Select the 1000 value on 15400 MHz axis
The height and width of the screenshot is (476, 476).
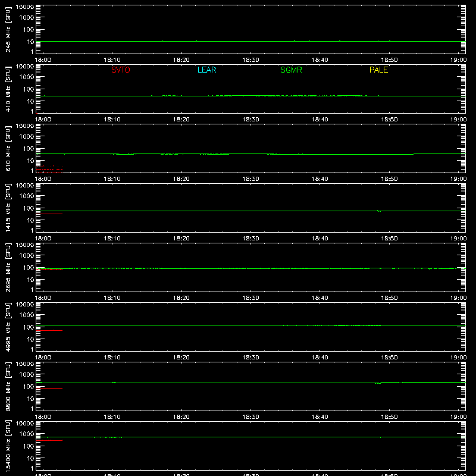point(27,434)
